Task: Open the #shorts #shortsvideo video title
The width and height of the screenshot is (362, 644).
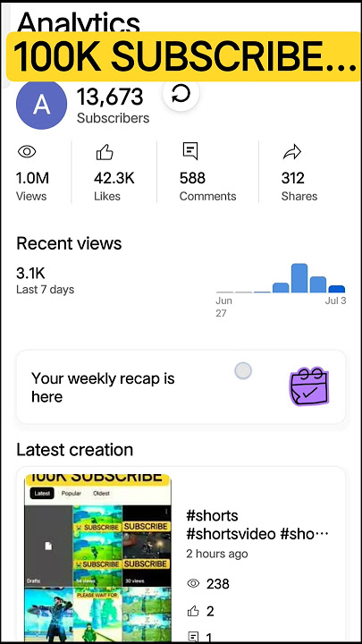Action: [x=257, y=524]
